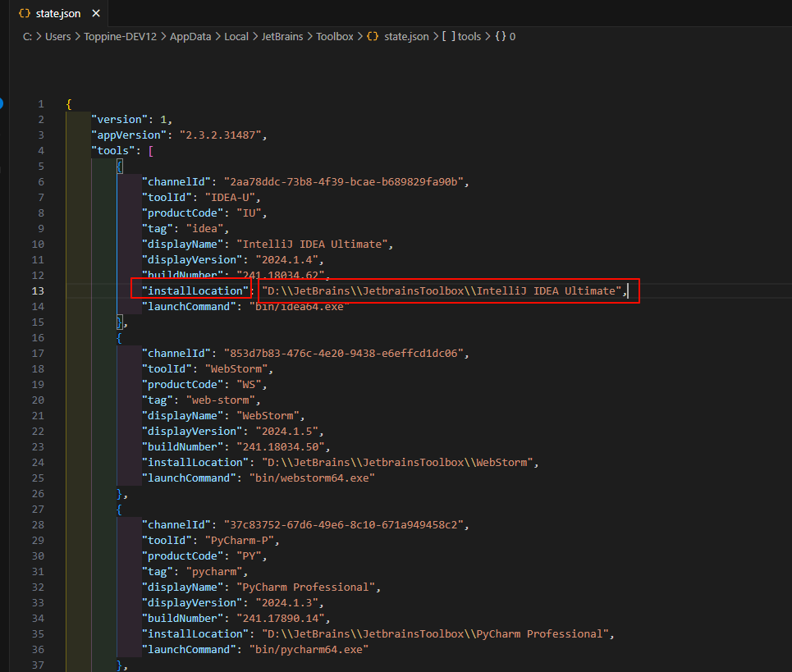
Task: Open the AppData breadcrumb segment
Action: click(x=190, y=37)
